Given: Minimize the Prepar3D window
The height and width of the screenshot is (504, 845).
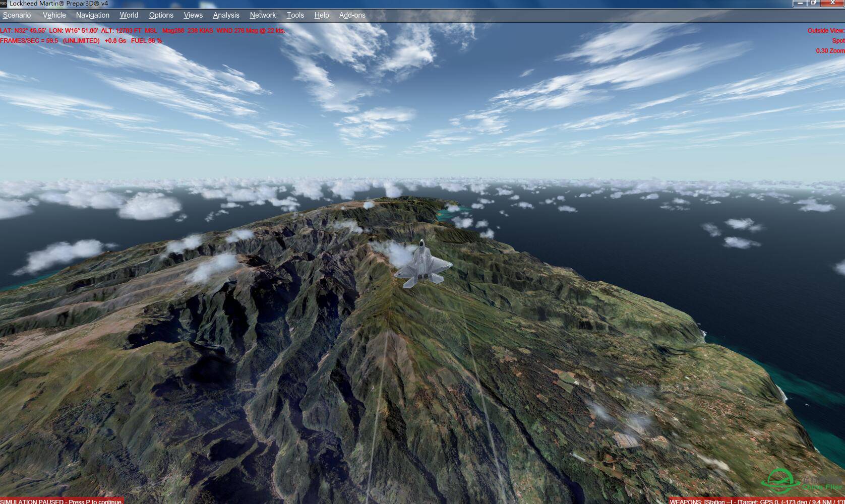Looking at the screenshot, I should coord(800,3).
